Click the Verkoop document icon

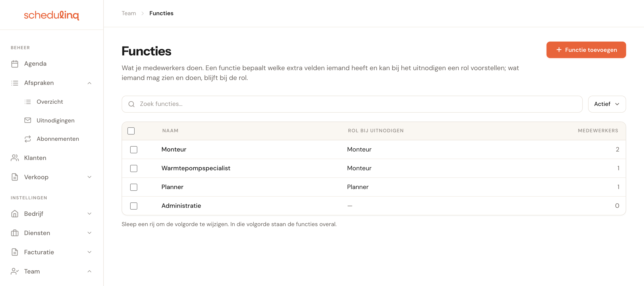click(15, 177)
